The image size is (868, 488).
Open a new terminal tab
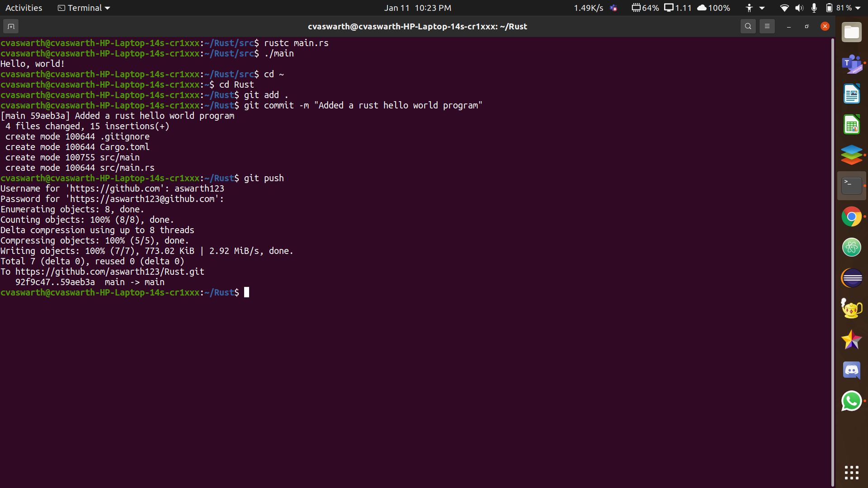[x=11, y=27]
